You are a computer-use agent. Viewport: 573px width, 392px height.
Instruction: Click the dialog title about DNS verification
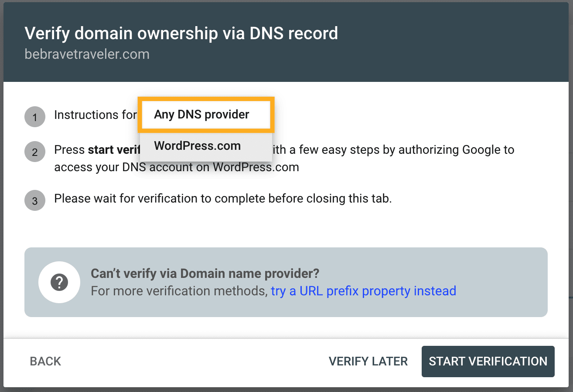181,33
